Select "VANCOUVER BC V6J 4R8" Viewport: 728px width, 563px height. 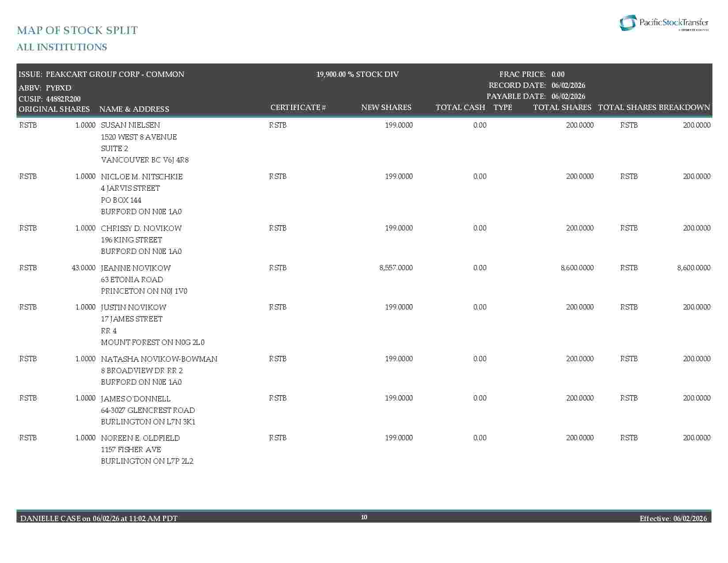pyautogui.click(x=145, y=160)
